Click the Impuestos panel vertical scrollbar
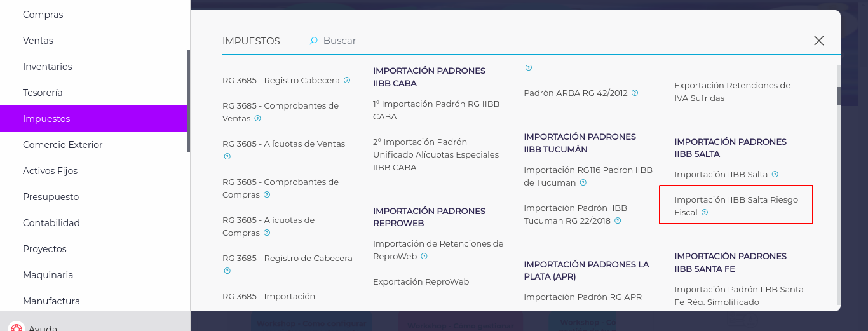868x331 pixels. [x=839, y=95]
